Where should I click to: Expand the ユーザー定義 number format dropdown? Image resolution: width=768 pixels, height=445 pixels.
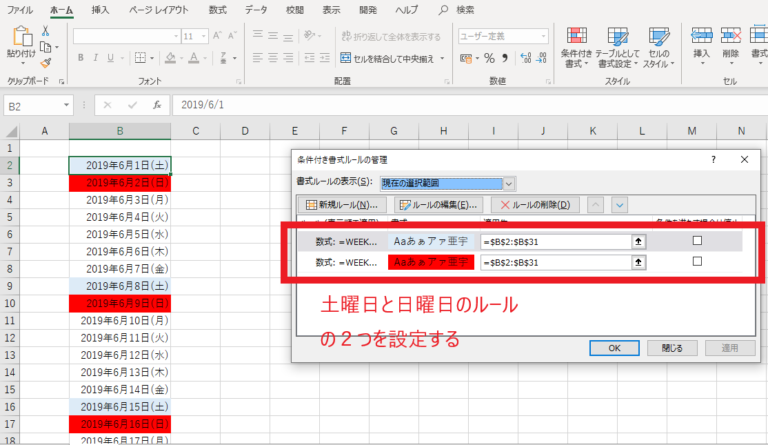543,36
